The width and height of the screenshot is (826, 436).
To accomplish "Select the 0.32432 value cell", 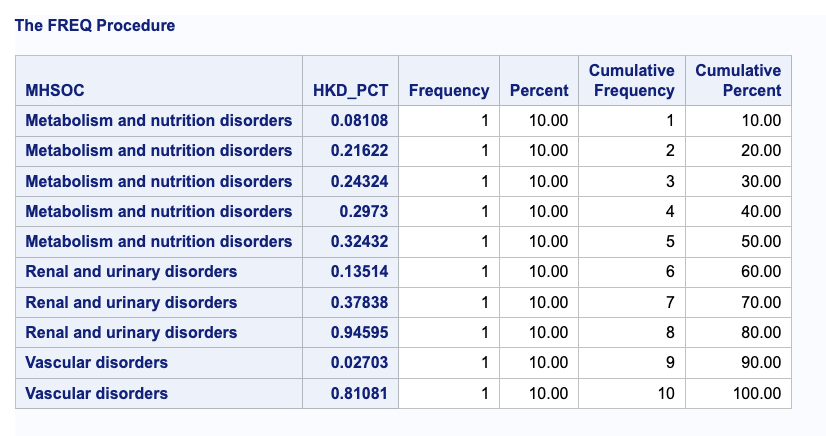I will (350, 242).
